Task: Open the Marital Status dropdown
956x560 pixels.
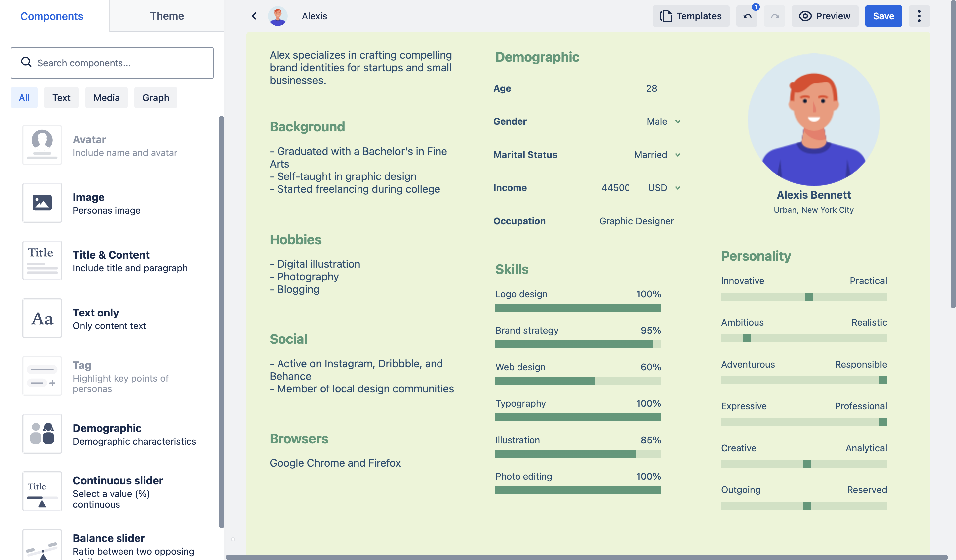Action: point(658,155)
